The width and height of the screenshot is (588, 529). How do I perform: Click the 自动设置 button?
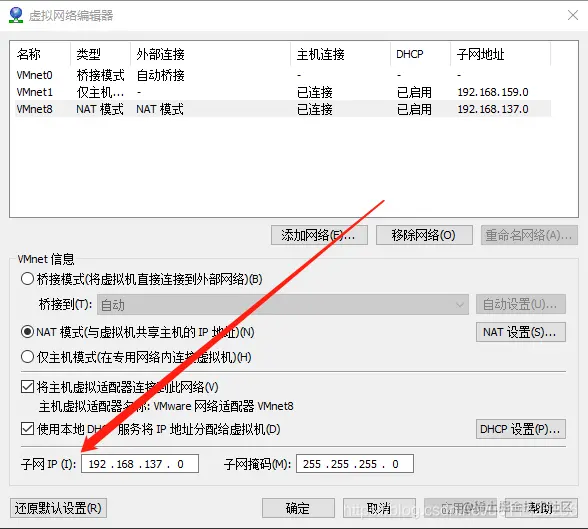(521, 304)
